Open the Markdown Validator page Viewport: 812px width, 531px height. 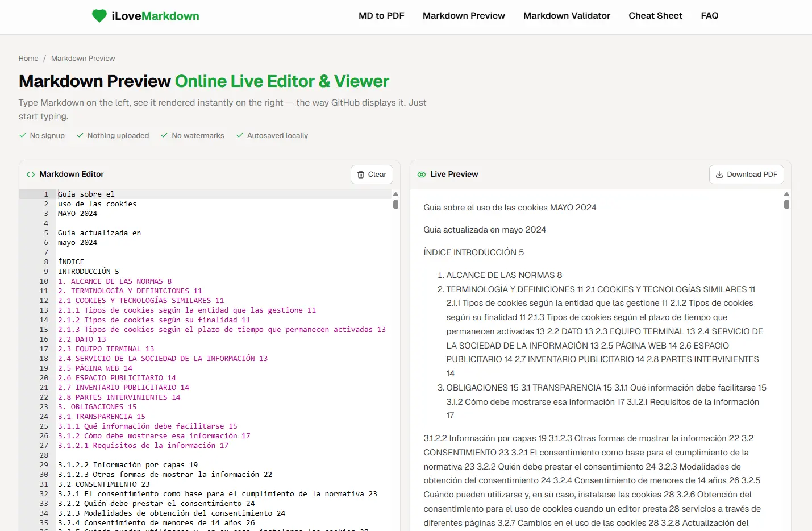coord(567,16)
